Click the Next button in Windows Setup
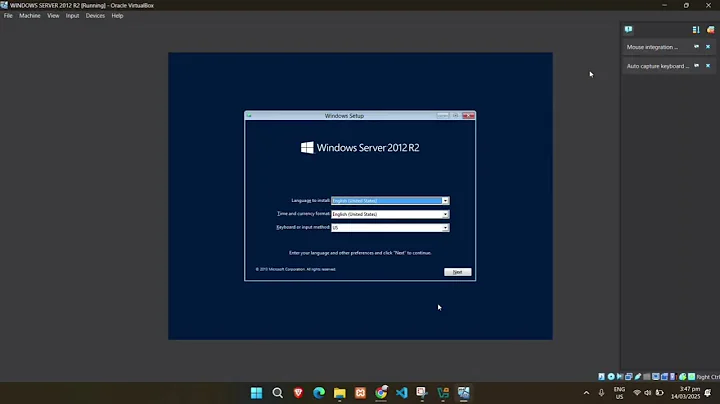This screenshot has height=404, width=720. click(457, 272)
